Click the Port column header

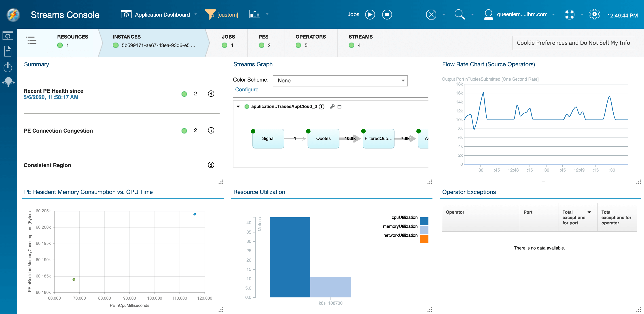539,217
